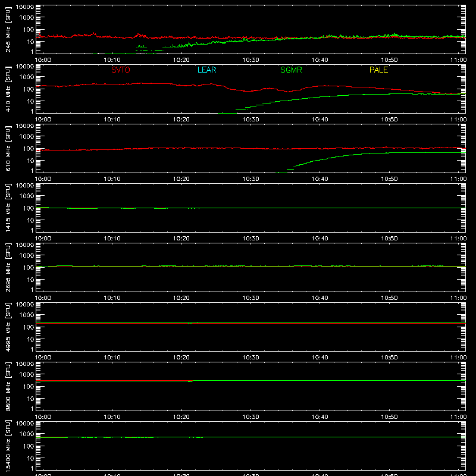Viewport: 476px width, 476px height.
Task: Click the 100 y-axis value on 610 MHz panel
Action: click(x=29, y=149)
